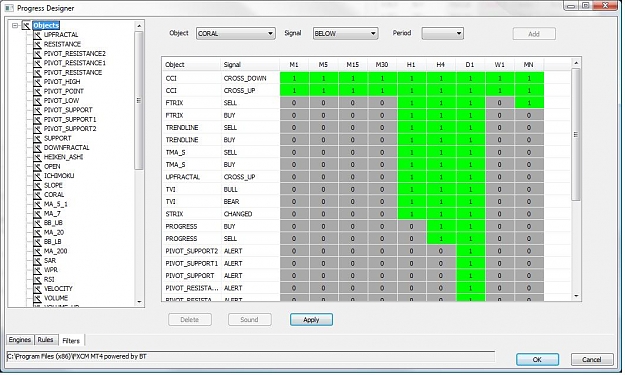The height and width of the screenshot is (375, 625).
Task: Confirm with the OK button
Action: (x=537, y=360)
